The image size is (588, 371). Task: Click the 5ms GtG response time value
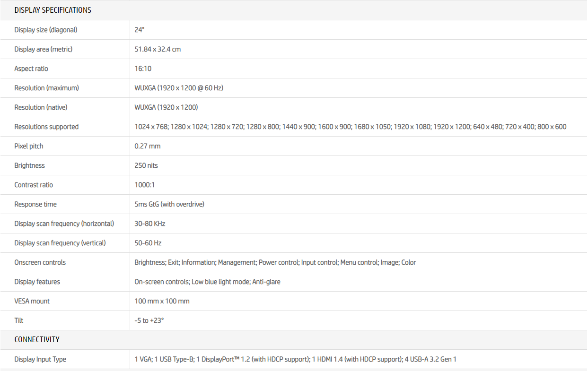pos(169,204)
